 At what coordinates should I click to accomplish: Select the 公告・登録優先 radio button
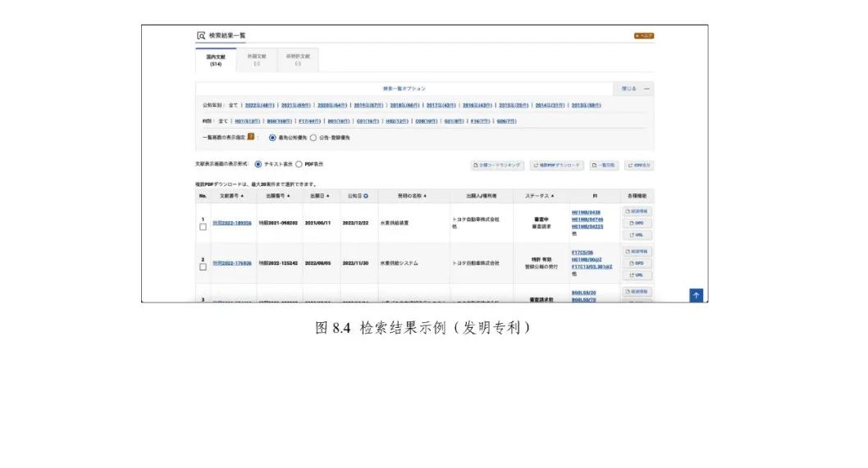tap(313, 138)
